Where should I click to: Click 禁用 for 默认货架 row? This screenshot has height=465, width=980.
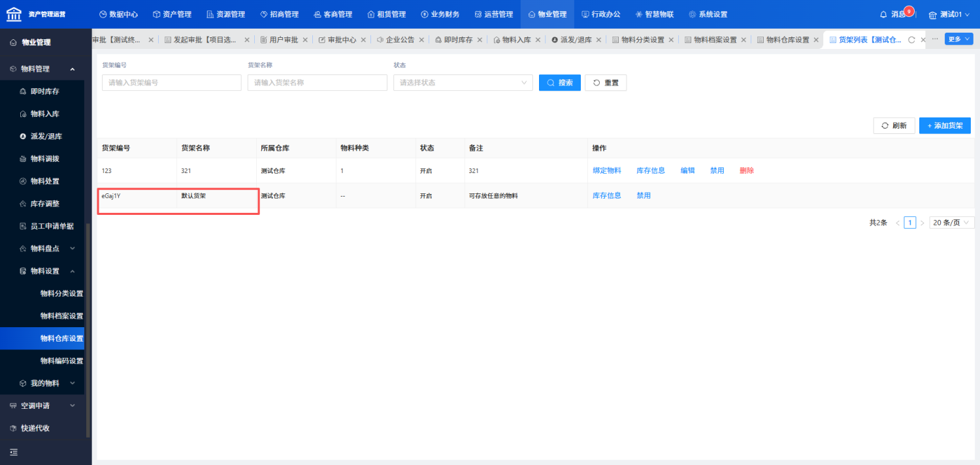coord(644,195)
